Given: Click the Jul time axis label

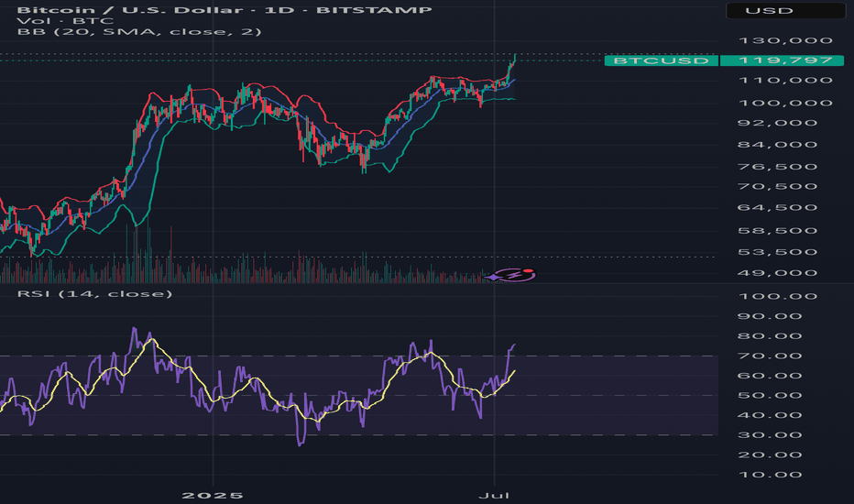Looking at the screenshot, I should [x=494, y=496].
